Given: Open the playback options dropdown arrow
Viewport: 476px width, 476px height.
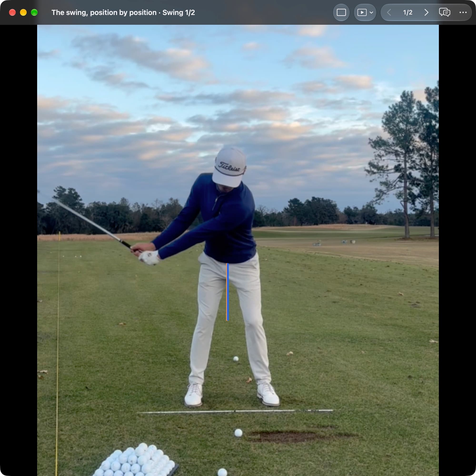Looking at the screenshot, I should (371, 13).
